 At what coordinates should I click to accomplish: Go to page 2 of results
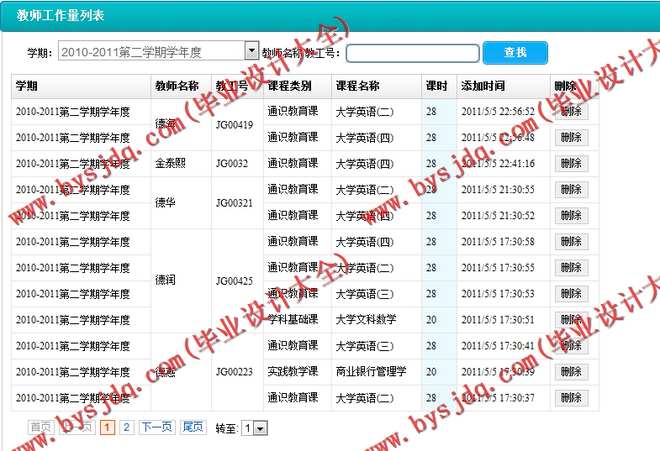tap(126, 427)
